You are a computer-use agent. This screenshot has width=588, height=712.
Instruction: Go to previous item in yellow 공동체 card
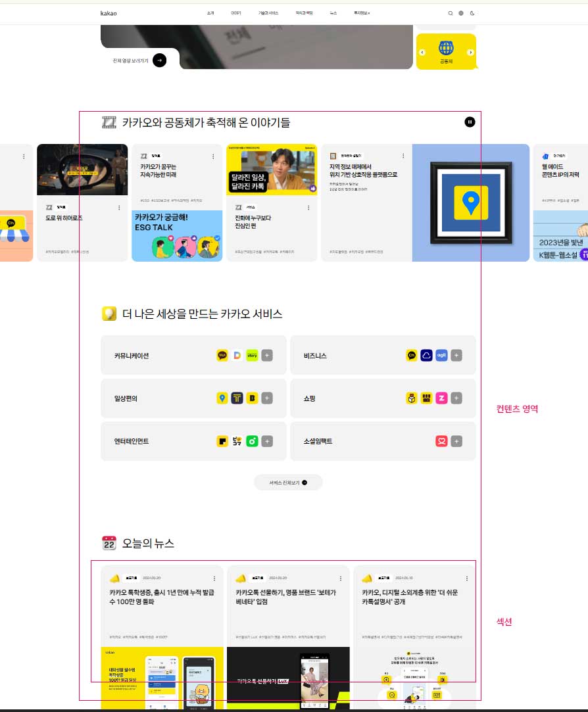(x=422, y=52)
